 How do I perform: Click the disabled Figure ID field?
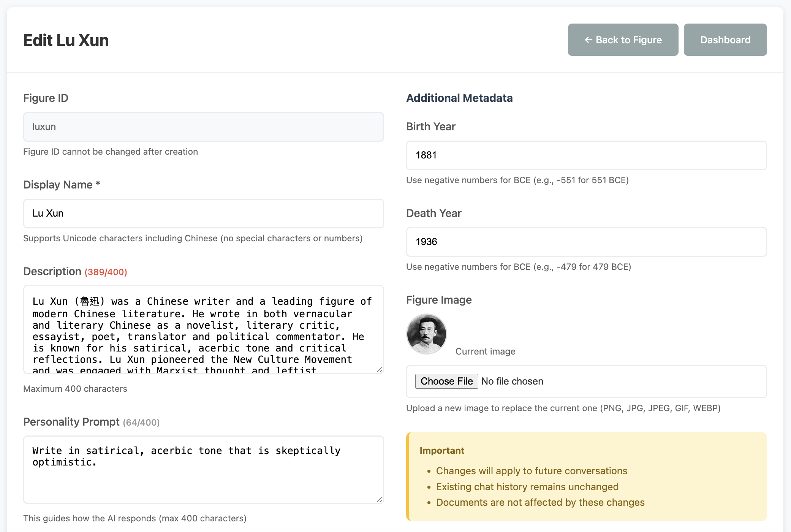click(203, 127)
